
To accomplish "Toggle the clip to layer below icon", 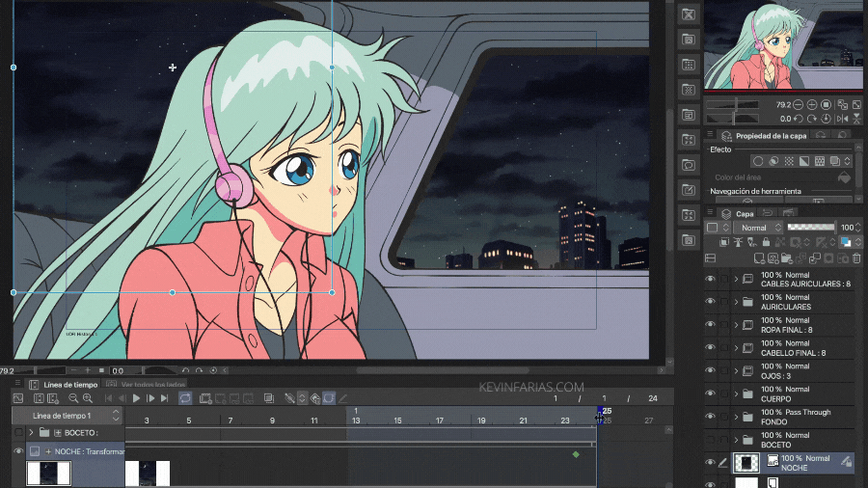I will [x=724, y=242].
